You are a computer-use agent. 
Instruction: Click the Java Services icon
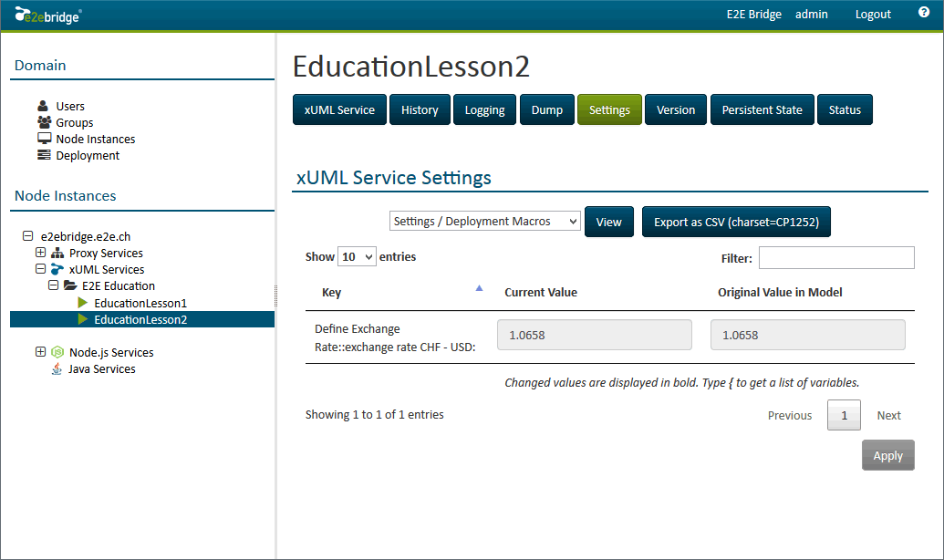[57, 369]
